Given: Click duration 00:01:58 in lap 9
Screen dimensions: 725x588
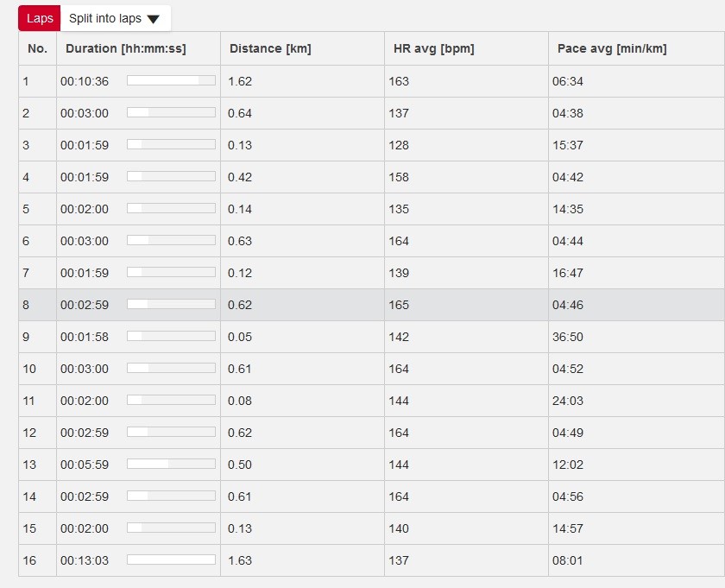Looking at the screenshot, I should pyautogui.click(x=85, y=337).
